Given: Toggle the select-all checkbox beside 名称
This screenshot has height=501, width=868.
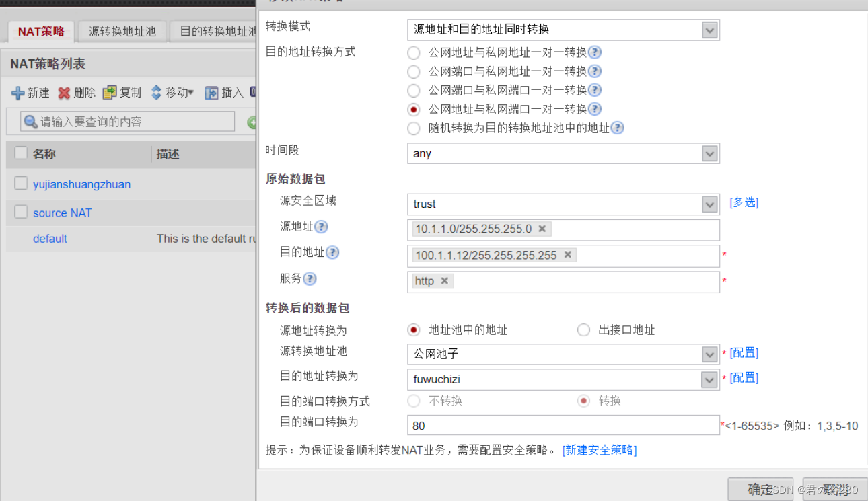Looking at the screenshot, I should point(21,153).
